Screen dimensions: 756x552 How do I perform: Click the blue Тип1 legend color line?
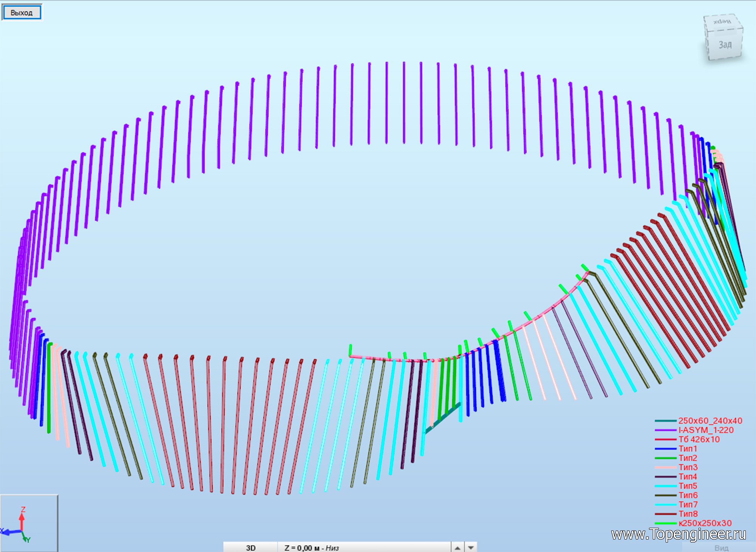coord(665,449)
